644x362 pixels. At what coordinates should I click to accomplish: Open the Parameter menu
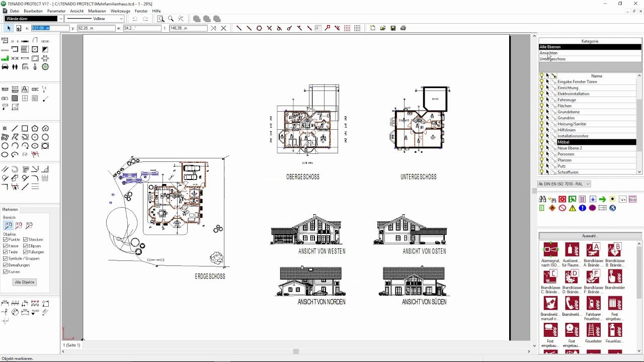56,11
